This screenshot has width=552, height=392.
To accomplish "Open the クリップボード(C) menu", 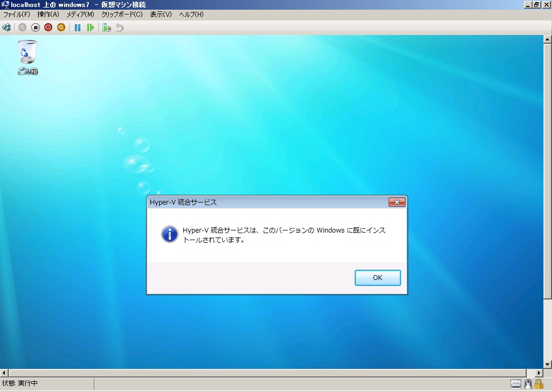I will 122,15.
